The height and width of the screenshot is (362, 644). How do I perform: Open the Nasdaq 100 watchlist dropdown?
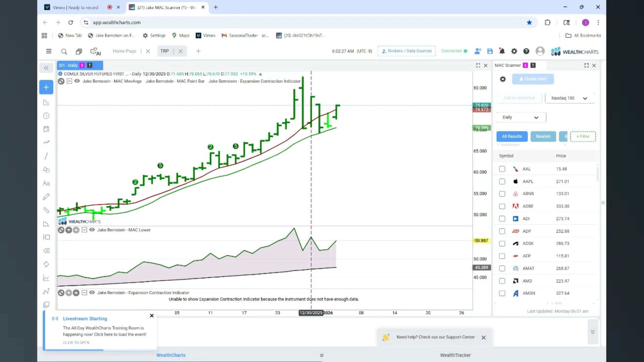570,98
